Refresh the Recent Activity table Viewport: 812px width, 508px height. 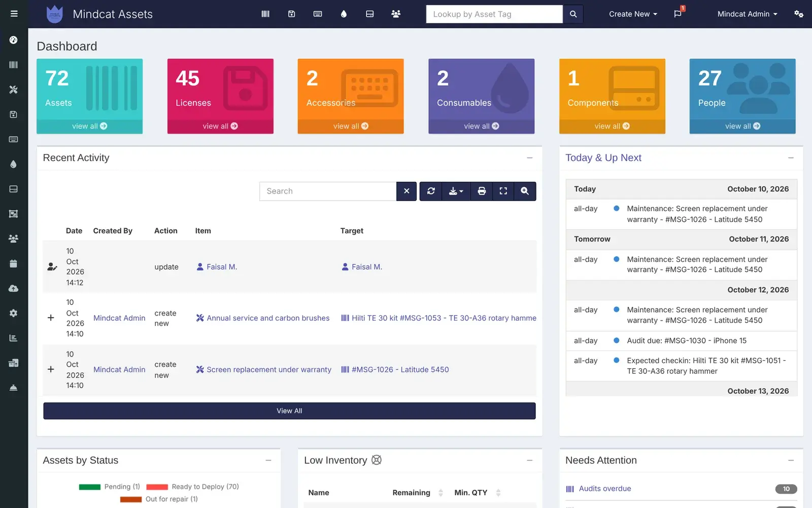pyautogui.click(x=431, y=191)
